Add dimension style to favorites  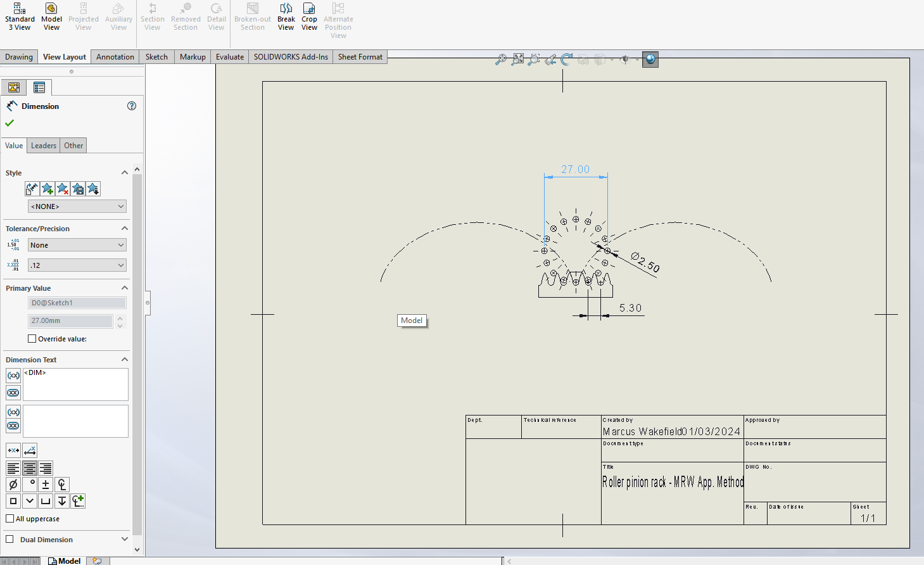(47, 188)
